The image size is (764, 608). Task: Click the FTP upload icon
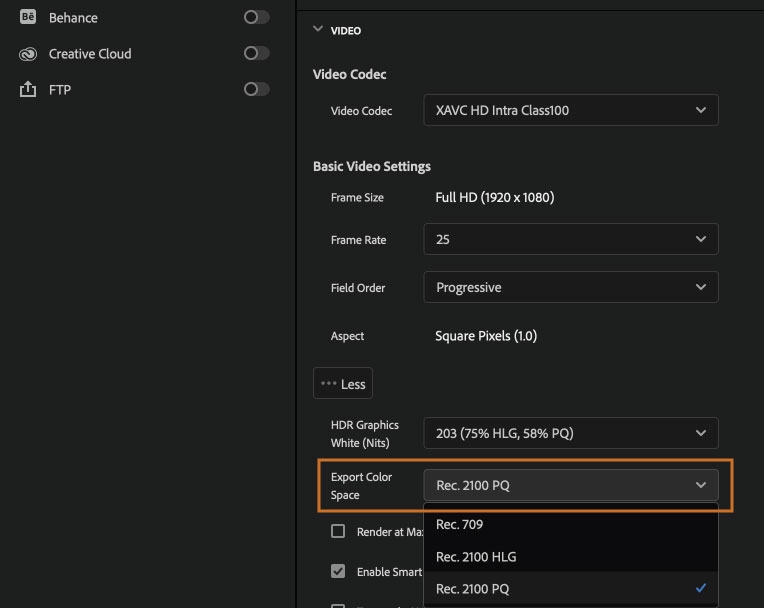[x=28, y=90]
